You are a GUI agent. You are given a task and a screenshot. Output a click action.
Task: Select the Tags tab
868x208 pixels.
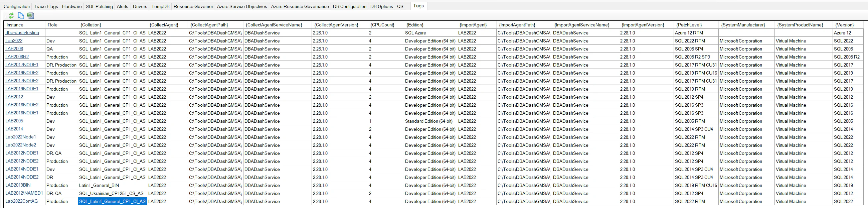pos(418,6)
